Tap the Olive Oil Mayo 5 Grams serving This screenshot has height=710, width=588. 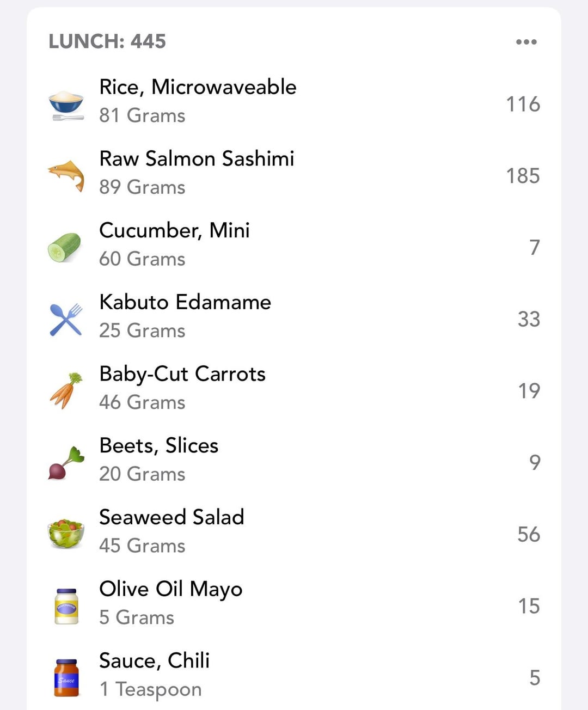tap(137, 617)
